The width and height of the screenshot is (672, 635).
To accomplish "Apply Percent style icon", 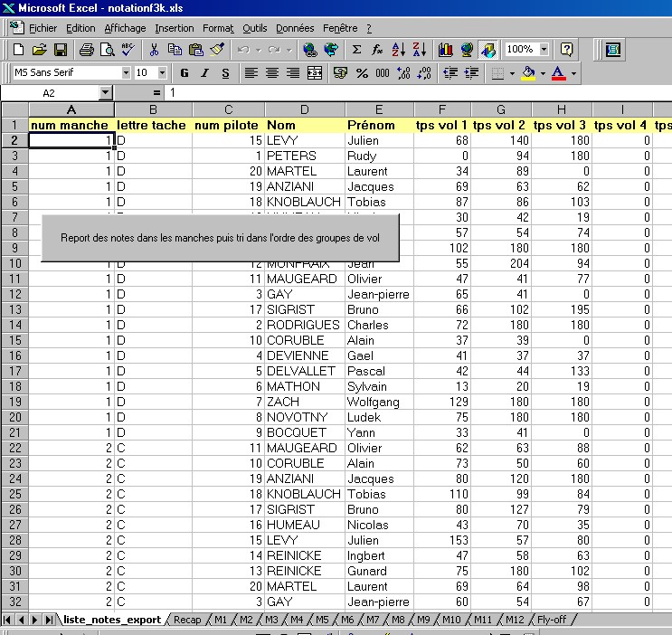I will point(362,73).
